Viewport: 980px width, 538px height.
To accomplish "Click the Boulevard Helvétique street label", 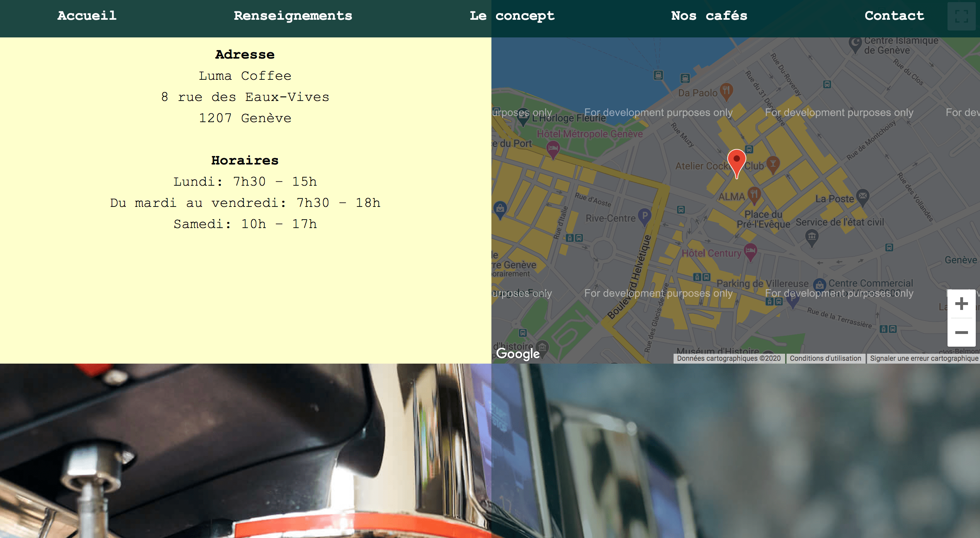I will point(629,277).
